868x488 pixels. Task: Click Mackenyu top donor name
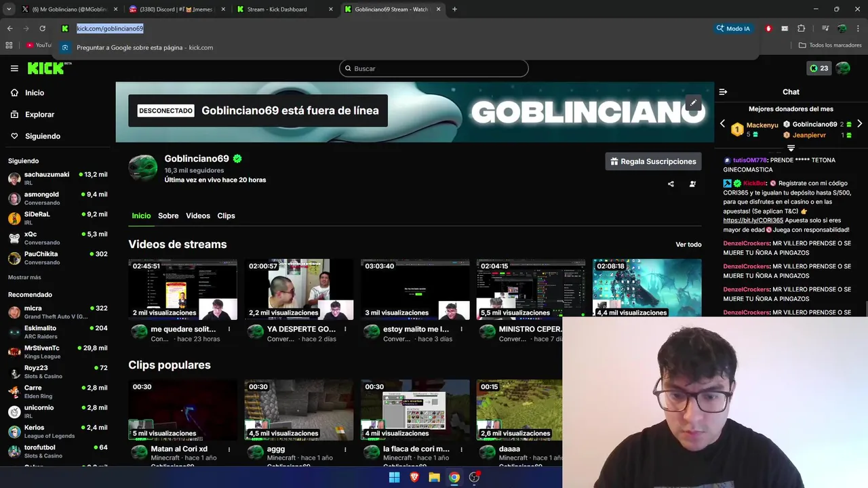pos(762,125)
